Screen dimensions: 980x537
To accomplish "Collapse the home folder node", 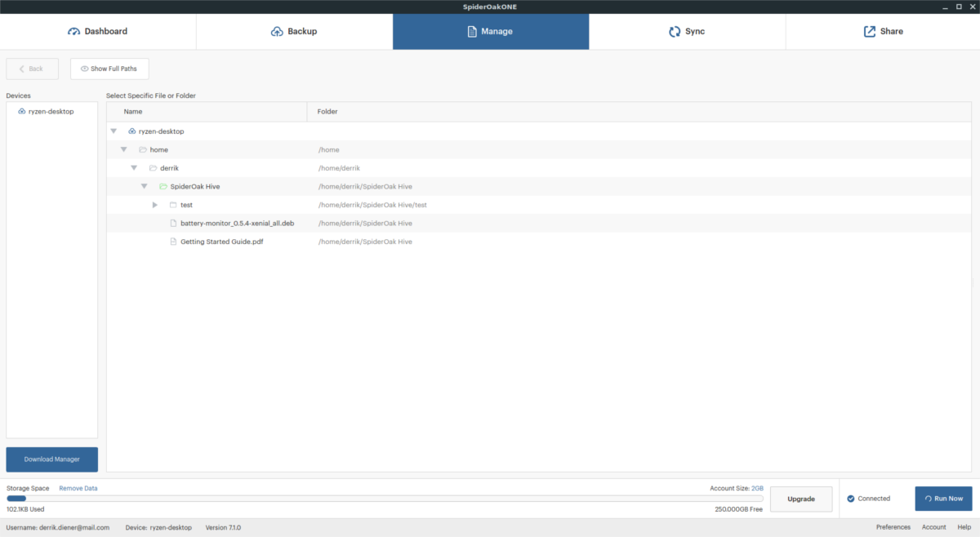I will (x=124, y=150).
